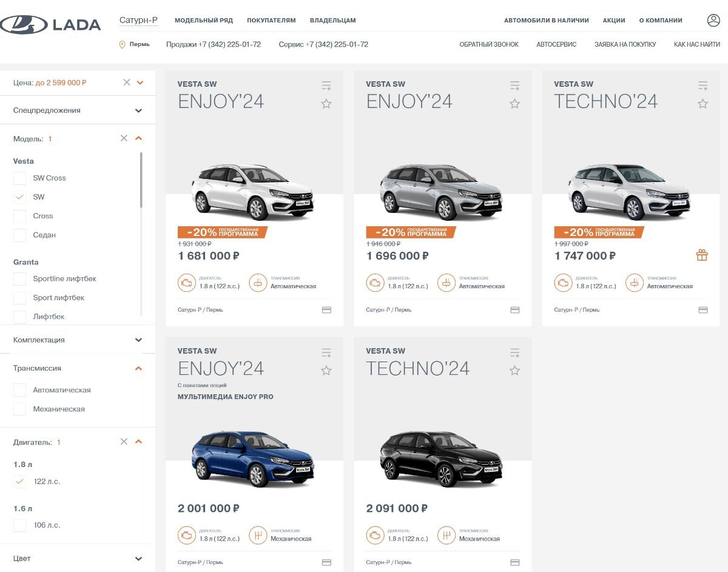
Task: Open the user account profile icon
Action: tap(713, 20)
